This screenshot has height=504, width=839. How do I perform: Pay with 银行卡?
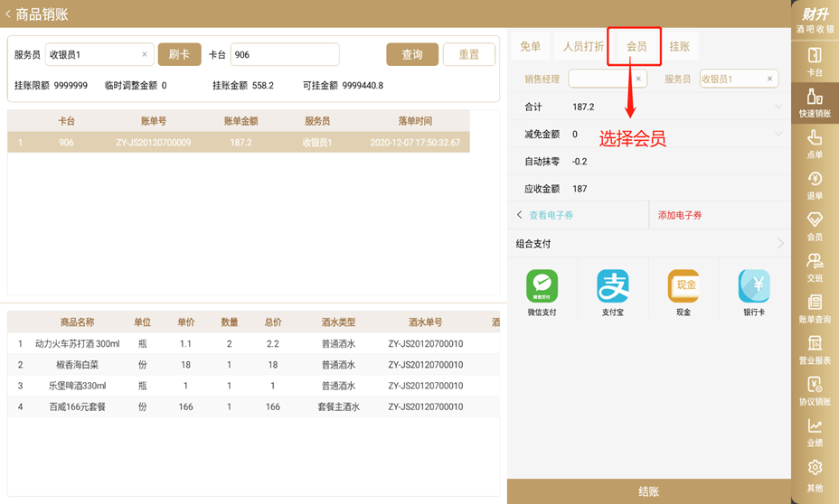(x=754, y=293)
